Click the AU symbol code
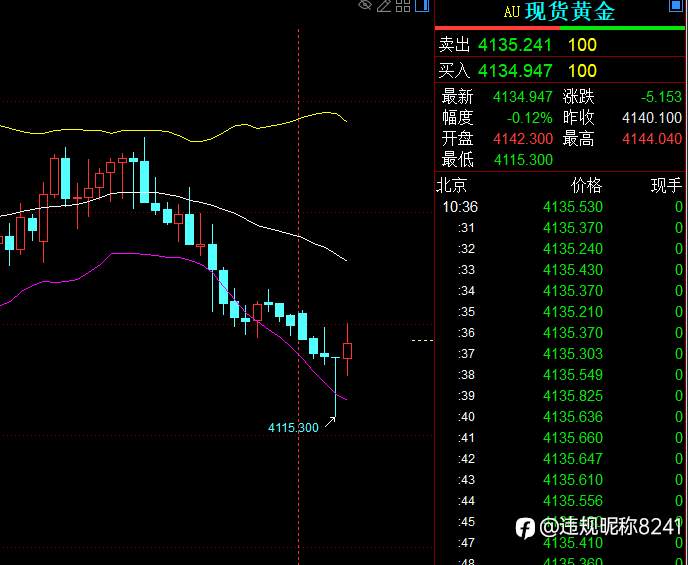 coord(511,11)
